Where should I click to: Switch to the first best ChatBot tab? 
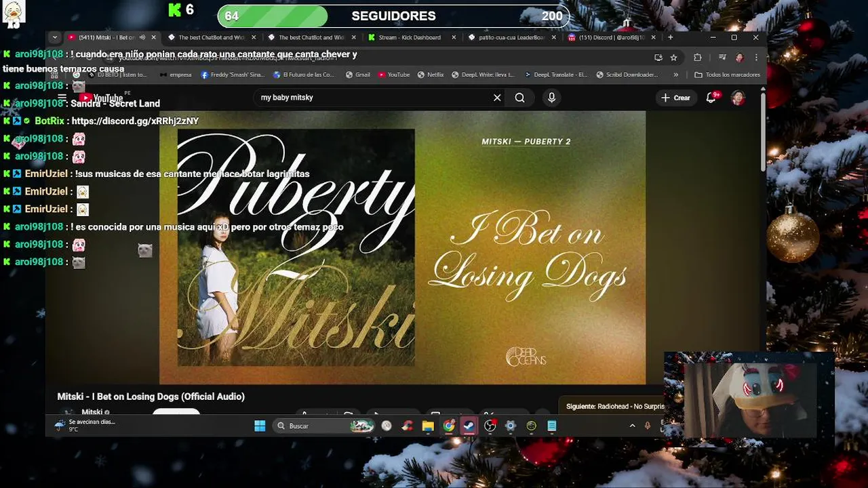click(x=210, y=37)
